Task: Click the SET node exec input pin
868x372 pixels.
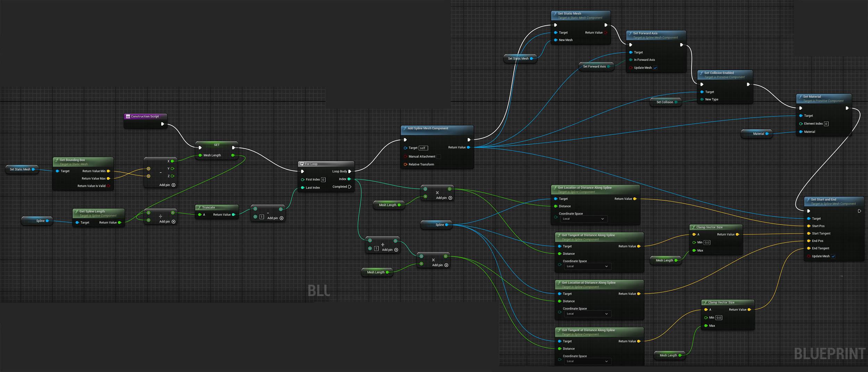Action: pyautogui.click(x=200, y=148)
